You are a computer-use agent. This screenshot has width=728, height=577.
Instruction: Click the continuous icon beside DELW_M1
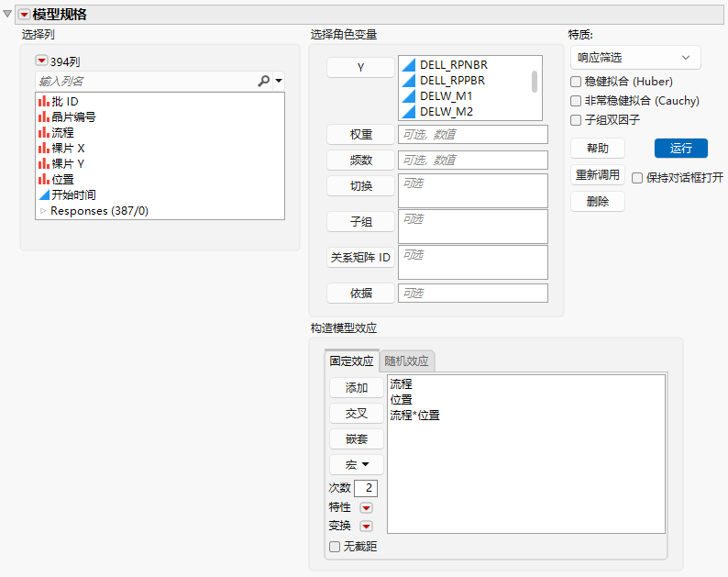[408, 95]
